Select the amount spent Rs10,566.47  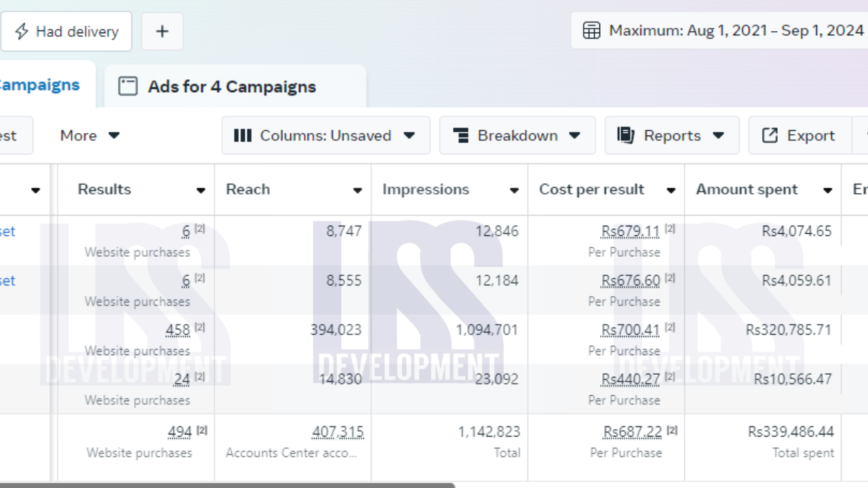(793, 380)
